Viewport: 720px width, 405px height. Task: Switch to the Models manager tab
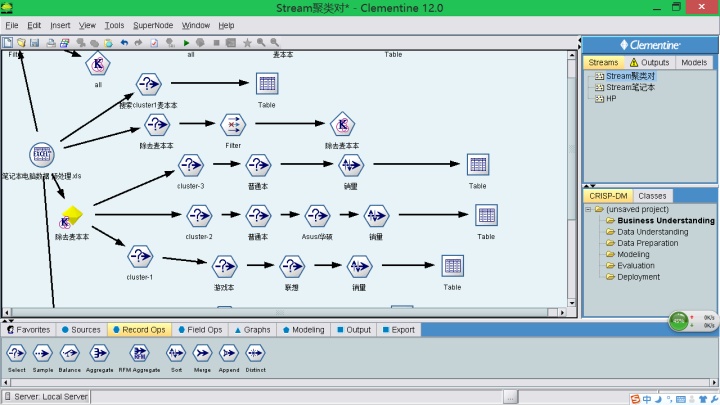pos(694,62)
